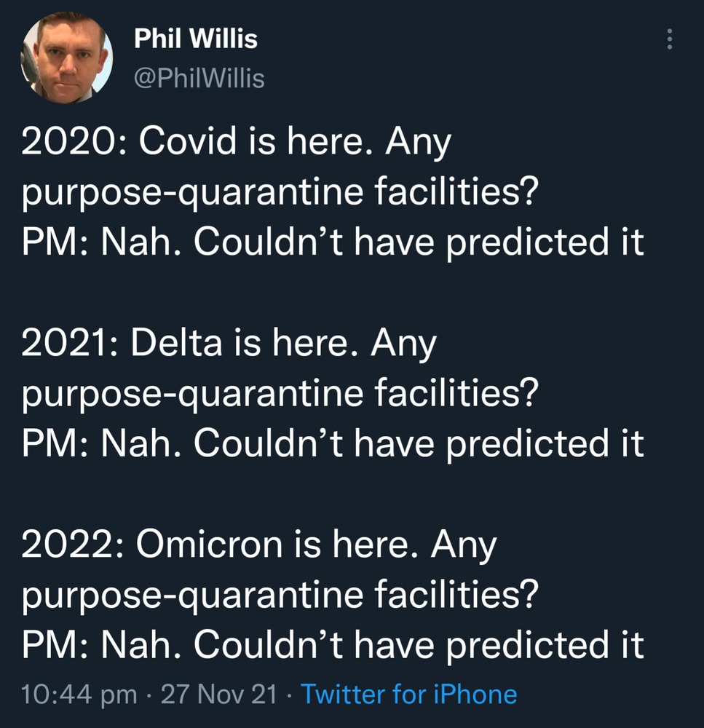Click the word iPhone in the source label
The image size is (704, 728).
pyautogui.click(x=474, y=694)
